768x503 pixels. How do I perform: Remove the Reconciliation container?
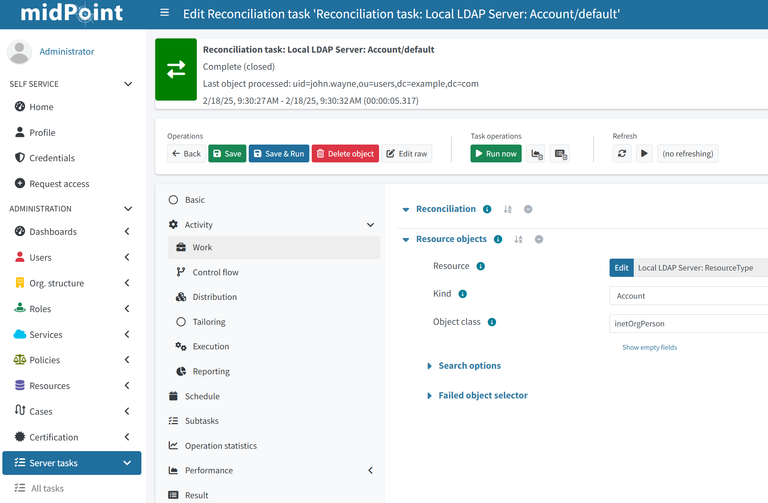click(528, 209)
